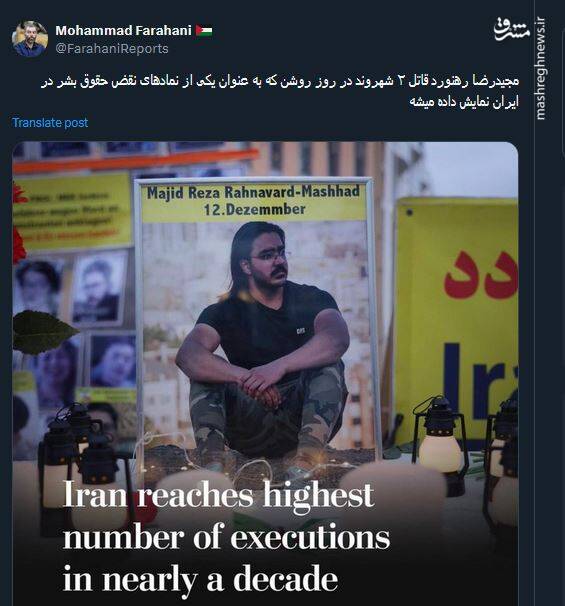Click the Translate post link
Screen dimensions: 565x606
tap(50, 123)
